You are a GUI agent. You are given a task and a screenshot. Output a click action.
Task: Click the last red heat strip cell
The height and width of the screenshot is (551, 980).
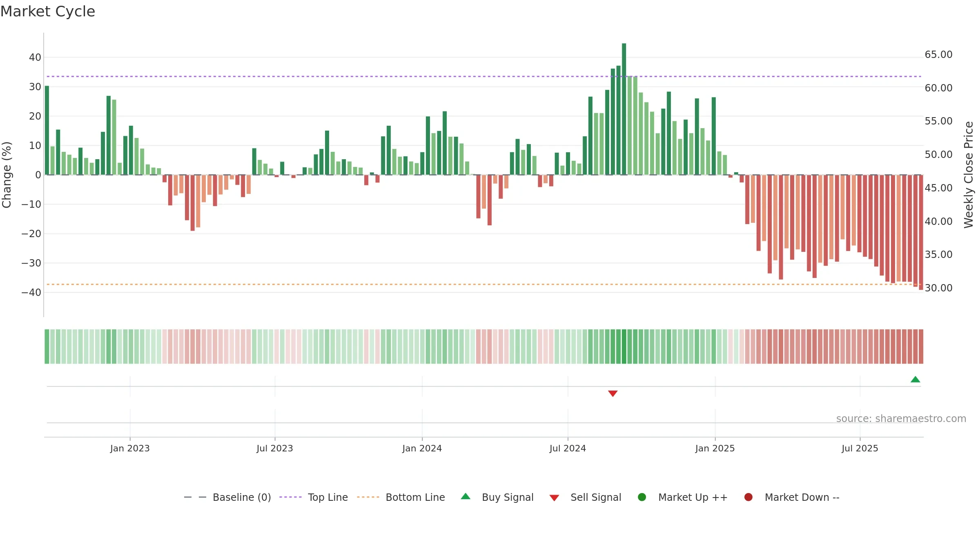(x=921, y=347)
